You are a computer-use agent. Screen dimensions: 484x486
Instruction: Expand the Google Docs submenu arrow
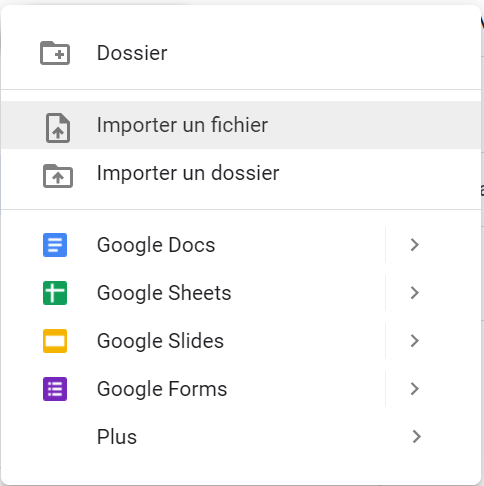coord(415,245)
